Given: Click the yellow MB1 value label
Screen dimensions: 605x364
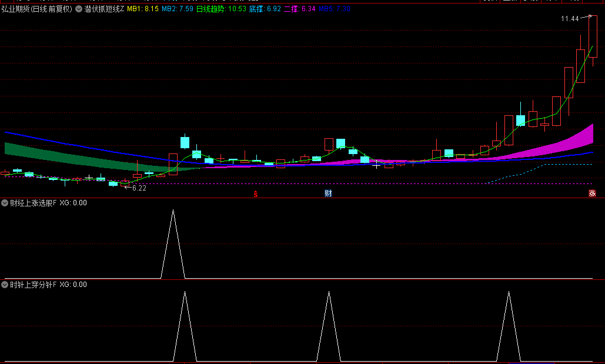Looking at the screenshot, I should tap(142, 9).
